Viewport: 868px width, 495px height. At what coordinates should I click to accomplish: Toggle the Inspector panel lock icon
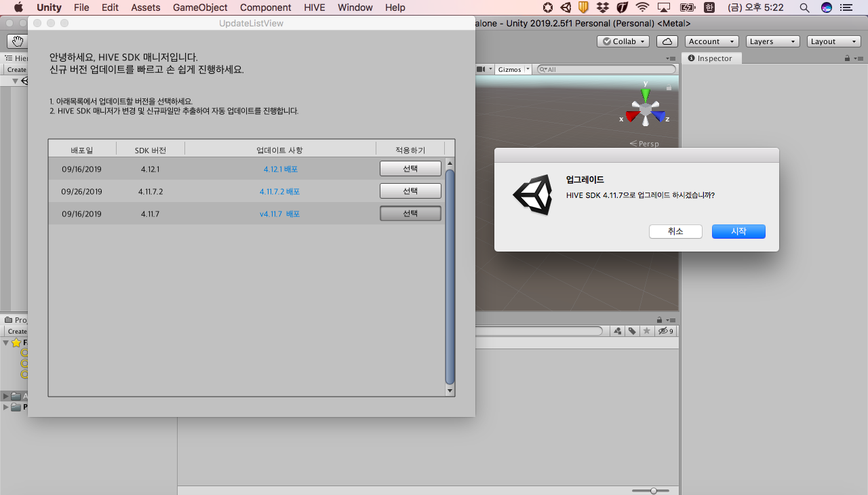pos(848,58)
